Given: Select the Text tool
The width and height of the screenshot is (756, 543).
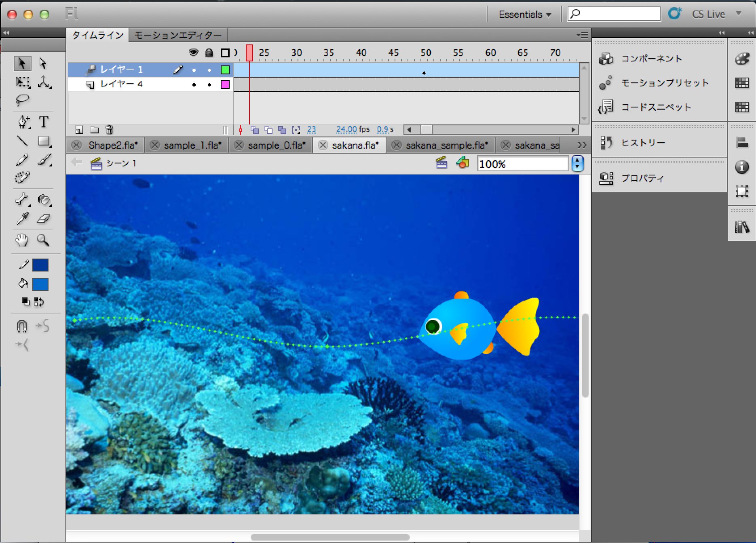Looking at the screenshot, I should [x=43, y=122].
